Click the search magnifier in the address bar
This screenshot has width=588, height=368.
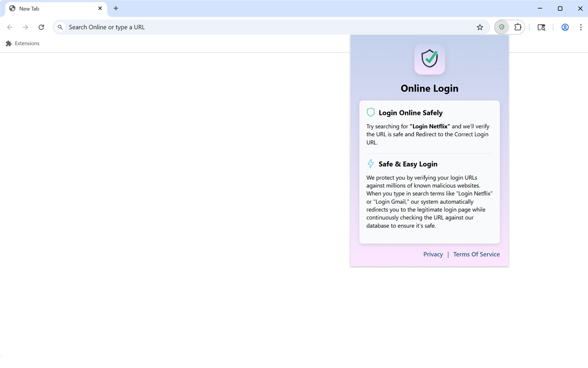pos(60,27)
